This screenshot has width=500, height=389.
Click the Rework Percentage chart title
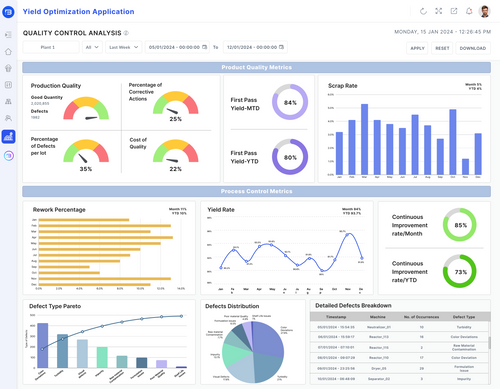click(59, 210)
